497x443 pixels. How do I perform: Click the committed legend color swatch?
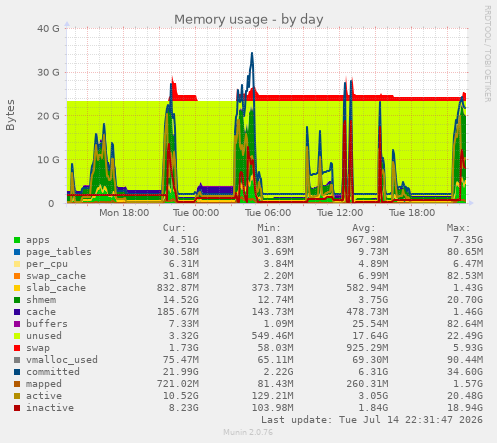pos(17,372)
